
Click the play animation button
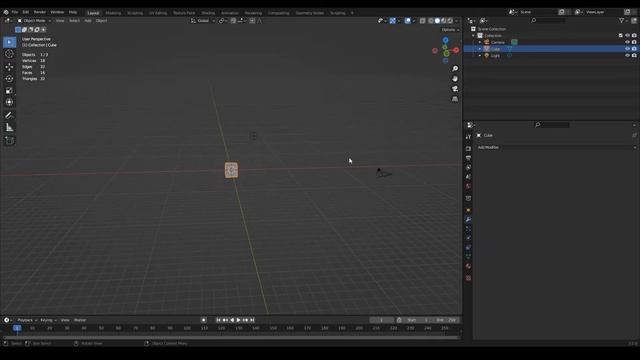[238, 320]
